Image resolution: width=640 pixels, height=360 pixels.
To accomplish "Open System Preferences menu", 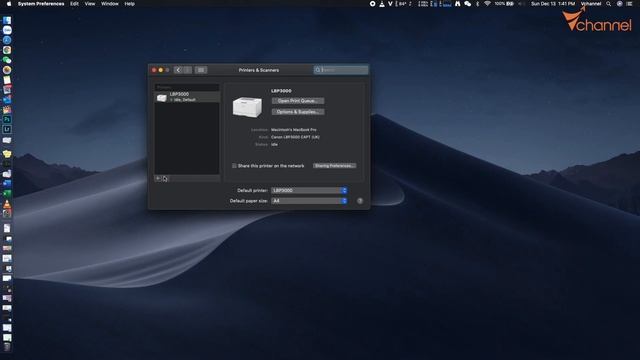I will tap(41, 4).
